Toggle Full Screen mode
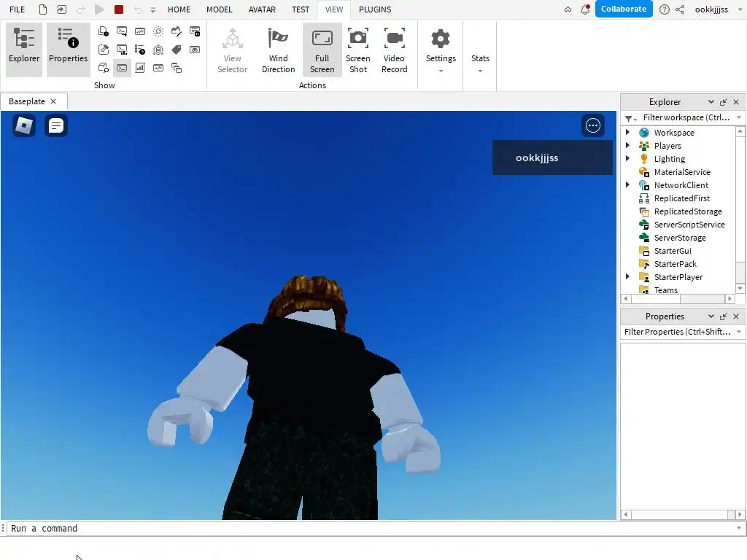This screenshot has width=747, height=560. [322, 50]
